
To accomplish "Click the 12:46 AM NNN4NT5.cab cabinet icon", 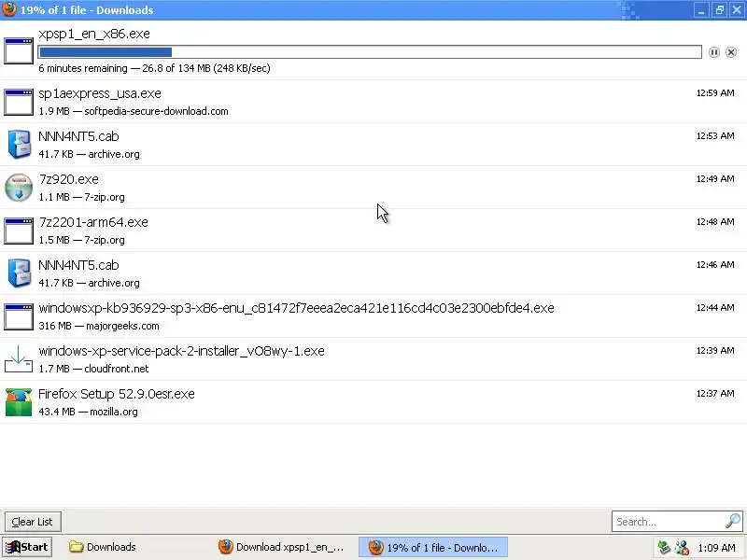I will (x=20, y=273).
